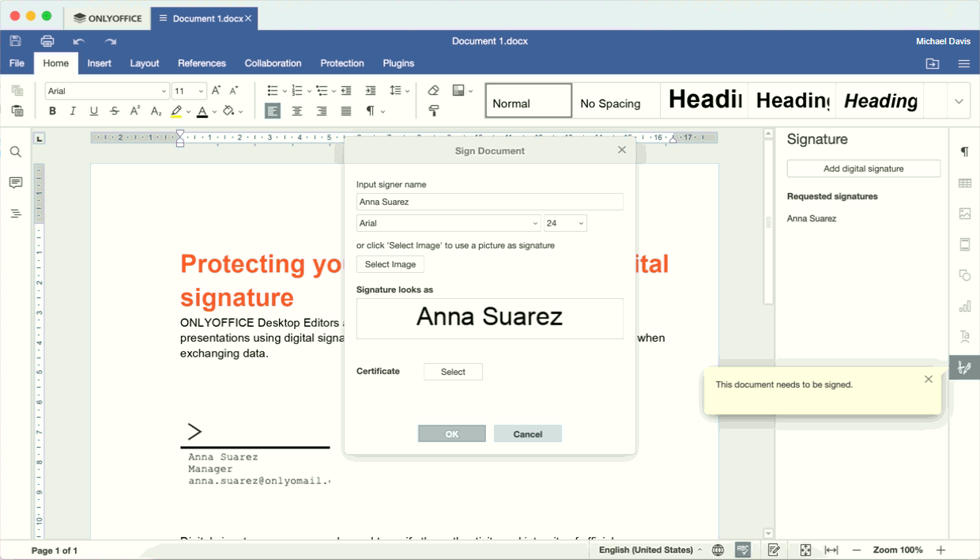Image resolution: width=980 pixels, height=560 pixels.
Task: Click the zoom in plus button
Action: pyautogui.click(x=940, y=550)
